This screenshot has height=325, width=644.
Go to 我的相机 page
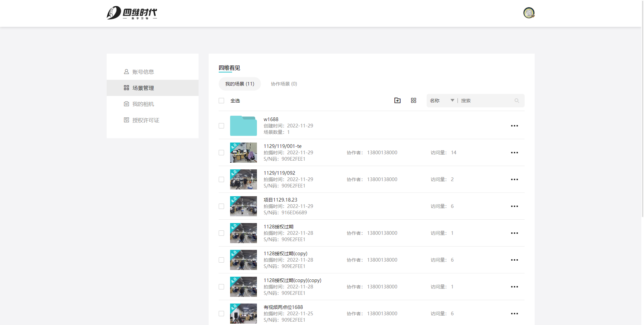[143, 104]
